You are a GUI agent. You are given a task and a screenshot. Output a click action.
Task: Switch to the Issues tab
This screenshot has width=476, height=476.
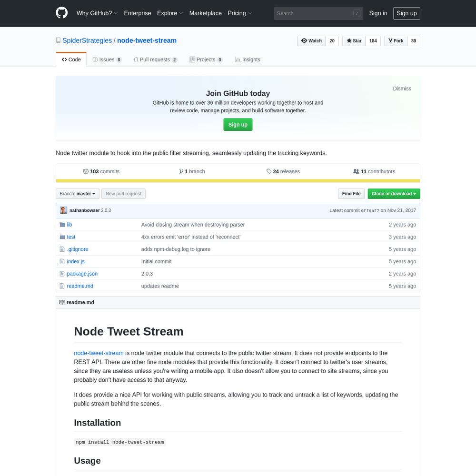(107, 59)
